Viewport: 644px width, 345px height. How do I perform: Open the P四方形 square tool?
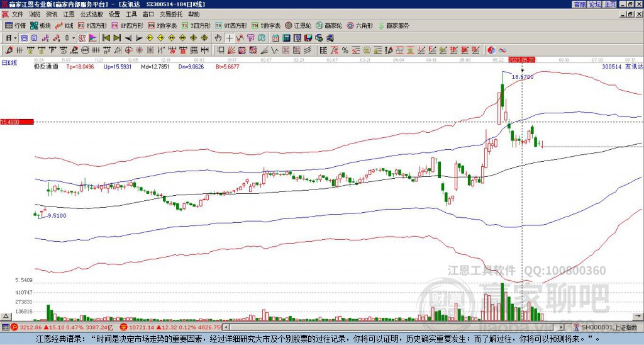[x=92, y=25]
